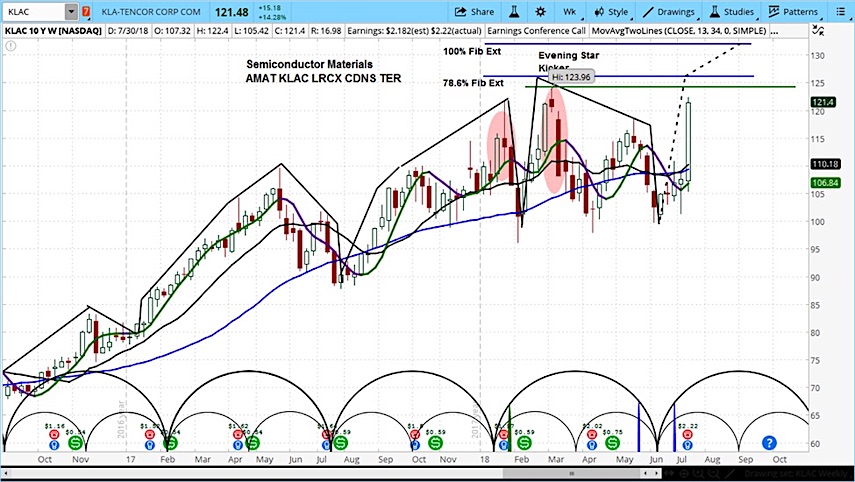Click the chart mode icon below the list menu
Image resolution: width=855 pixels, height=482 pixels.
coord(818,31)
